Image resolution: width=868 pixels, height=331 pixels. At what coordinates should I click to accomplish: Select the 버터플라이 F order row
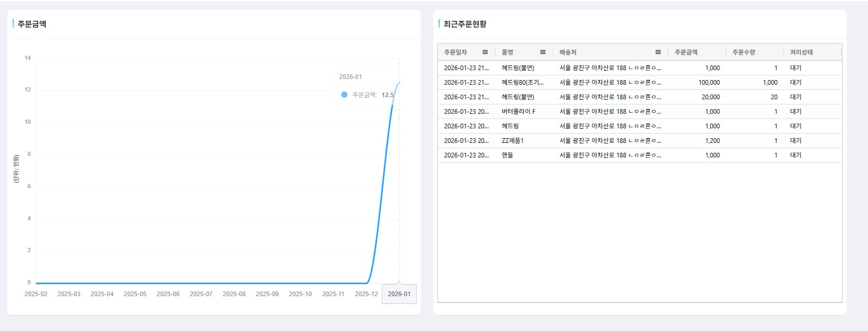[518, 111]
